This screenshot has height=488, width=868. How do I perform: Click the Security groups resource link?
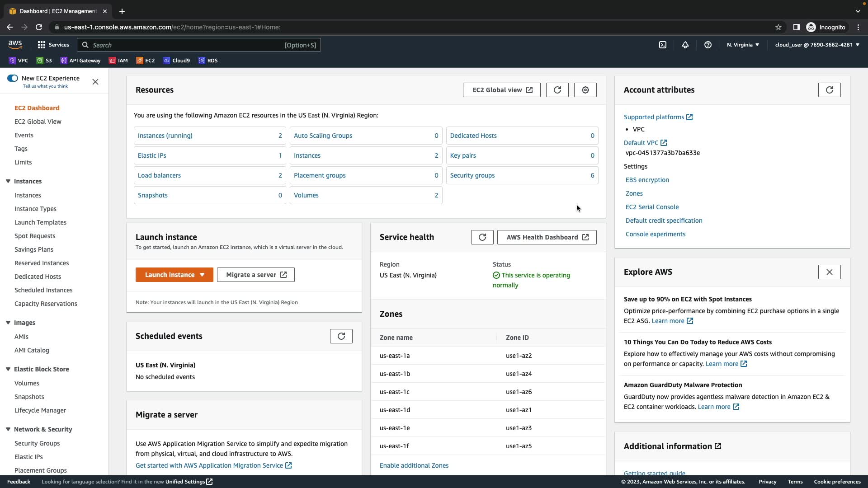pyautogui.click(x=472, y=175)
